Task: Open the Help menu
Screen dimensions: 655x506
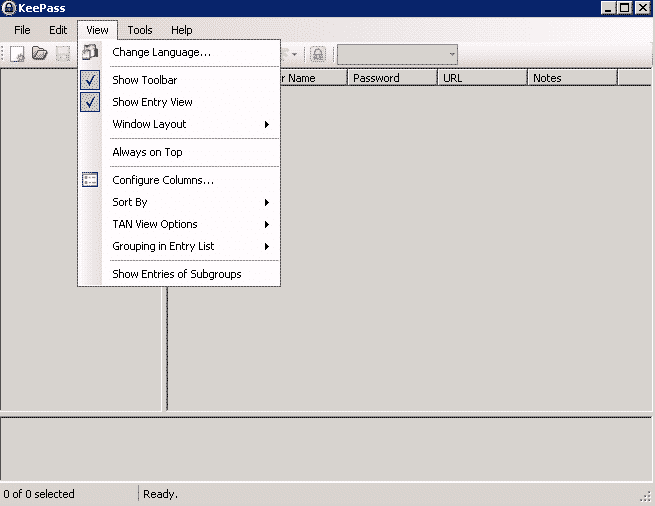Action: coord(182,30)
